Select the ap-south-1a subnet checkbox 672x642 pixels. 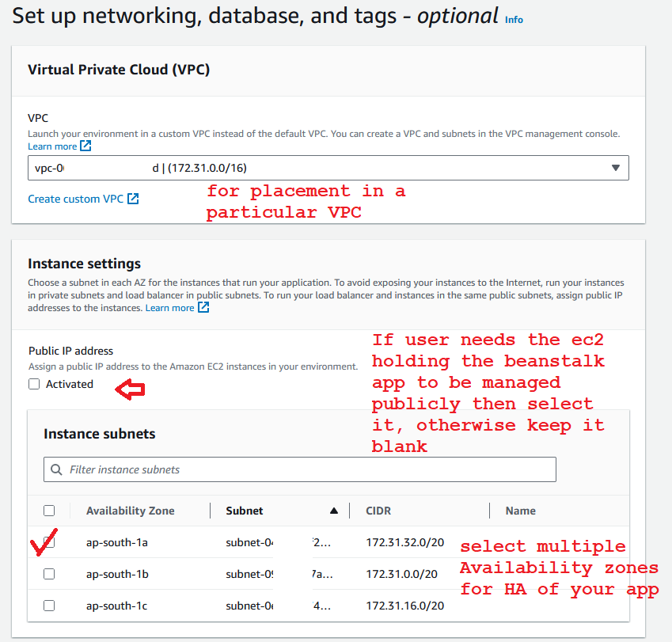(49, 543)
